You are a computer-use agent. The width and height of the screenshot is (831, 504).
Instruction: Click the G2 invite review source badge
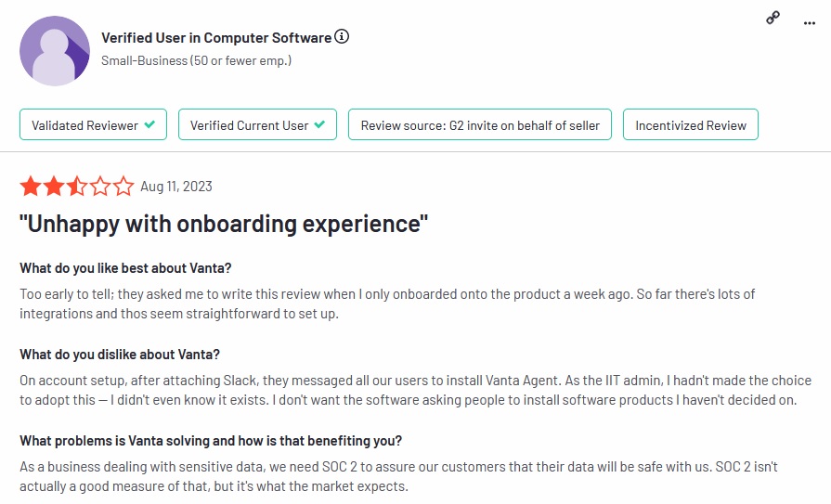tap(479, 125)
